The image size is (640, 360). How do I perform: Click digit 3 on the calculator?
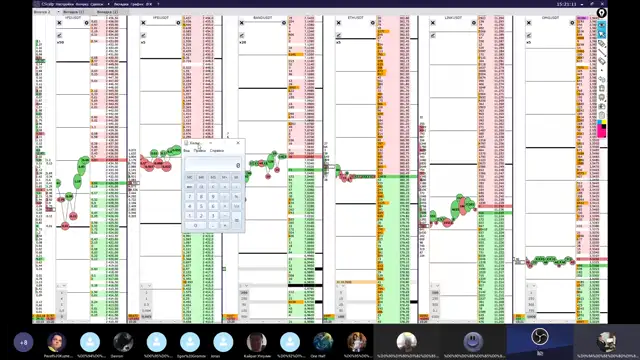click(213, 216)
